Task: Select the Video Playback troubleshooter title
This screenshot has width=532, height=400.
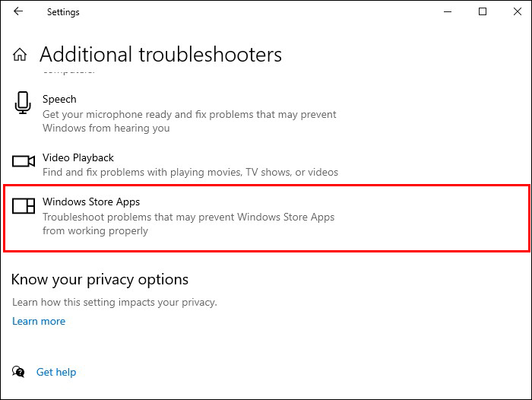Action: pos(78,157)
